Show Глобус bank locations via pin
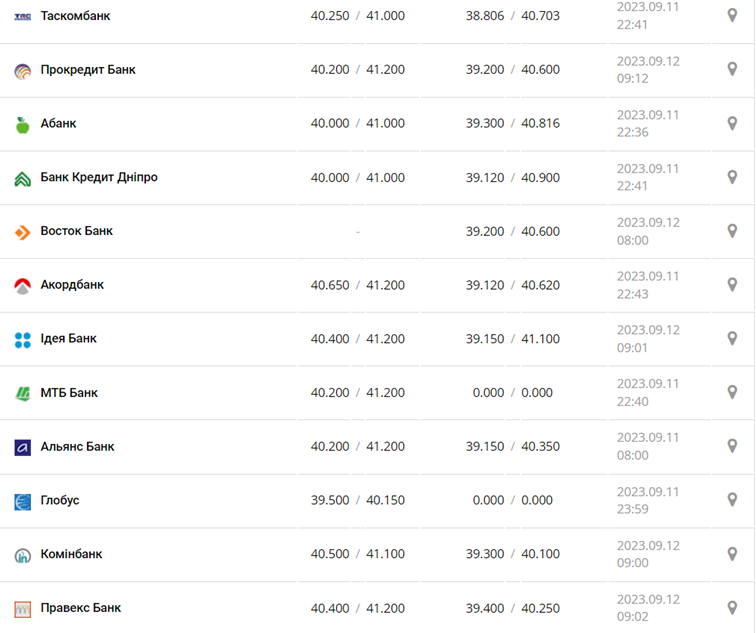The width and height of the screenshot is (756, 633). pyautogui.click(x=732, y=500)
